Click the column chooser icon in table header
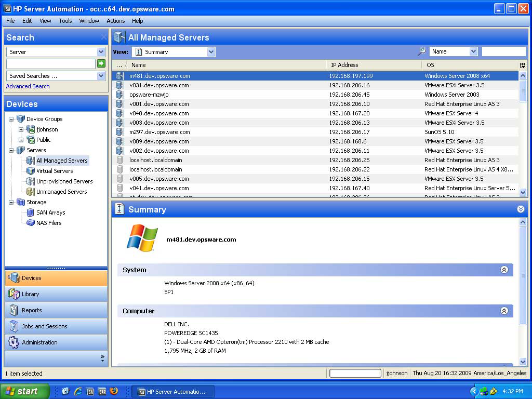Viewport: 532px width, 399px height. coord(522,65)
